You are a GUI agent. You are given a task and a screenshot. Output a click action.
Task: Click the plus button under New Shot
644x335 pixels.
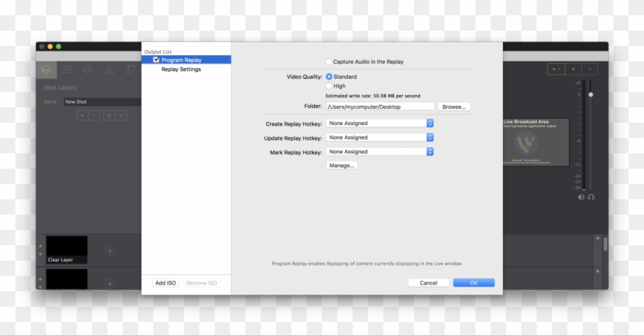82,115
